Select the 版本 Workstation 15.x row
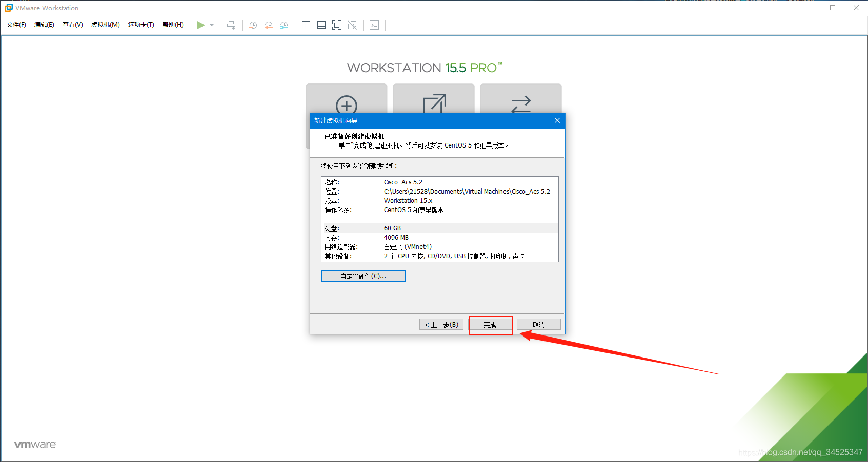Image resolution: width=868 pixels, height=462 pixels. 439,201
